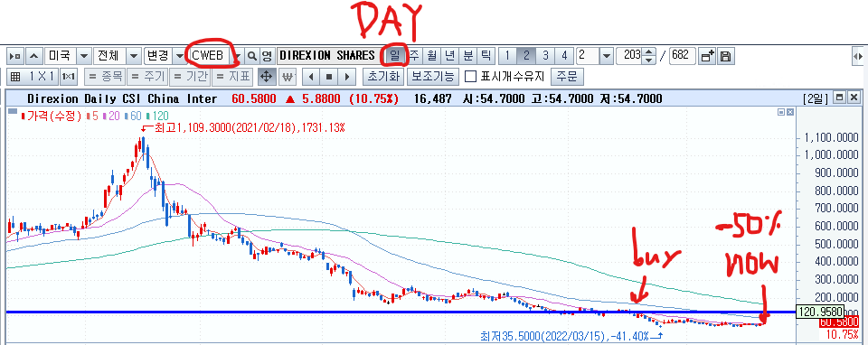The width and height of the screenshot is (868, 345).
Task: Click the magnifier search icon beside CWEB
Action: 252,55
